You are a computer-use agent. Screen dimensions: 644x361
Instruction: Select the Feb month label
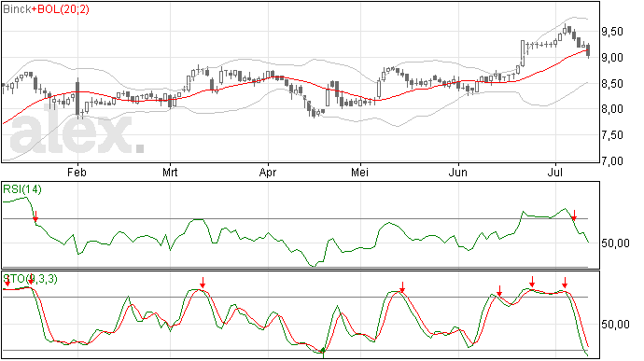coord(77,172)
